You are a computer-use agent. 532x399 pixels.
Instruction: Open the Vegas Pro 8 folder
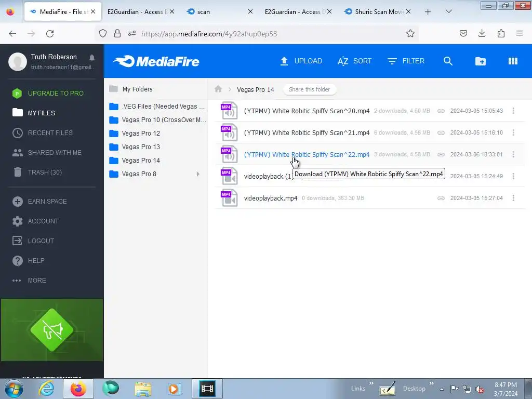[132, 174]
